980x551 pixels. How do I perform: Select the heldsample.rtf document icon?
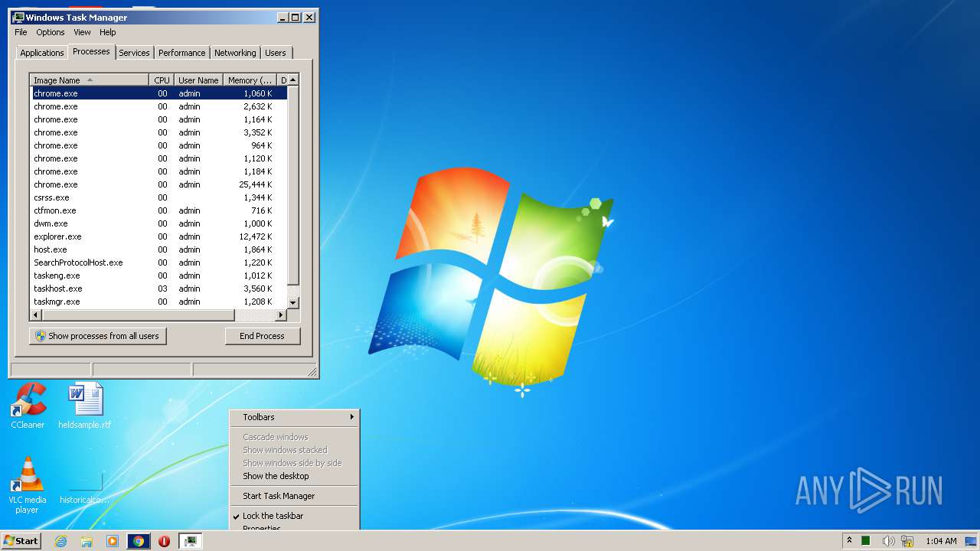click(85, 406)
